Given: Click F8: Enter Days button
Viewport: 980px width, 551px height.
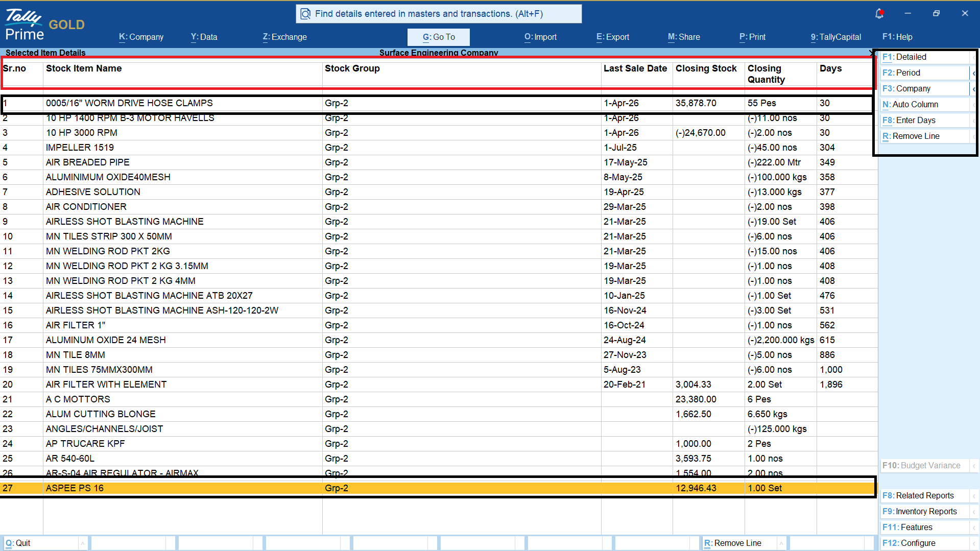Looking at the screenshot, I should click(x=924, y=121).
